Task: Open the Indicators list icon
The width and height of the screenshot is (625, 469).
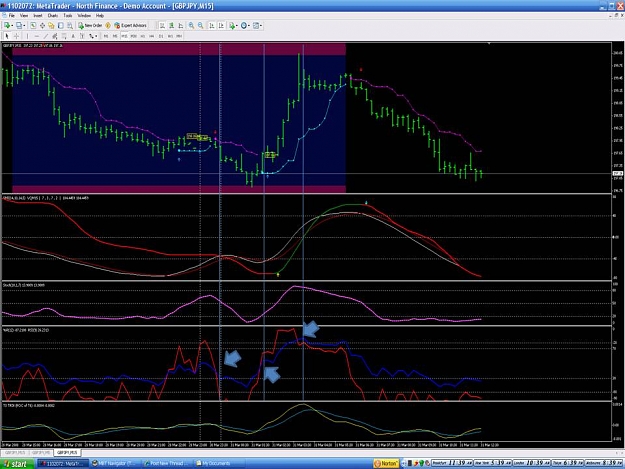Action: coord(232,26)
